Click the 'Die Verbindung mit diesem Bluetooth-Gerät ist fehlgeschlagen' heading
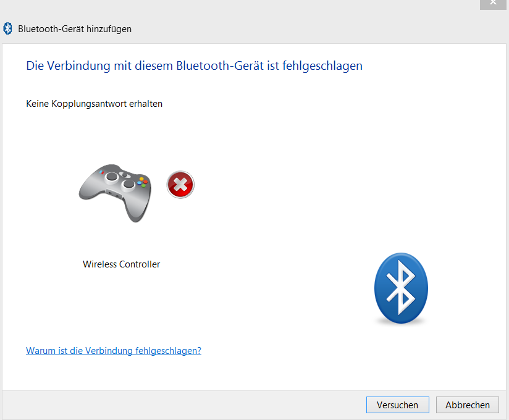The image size is (509, 420). pyautogui.click(x=194, y=66)
